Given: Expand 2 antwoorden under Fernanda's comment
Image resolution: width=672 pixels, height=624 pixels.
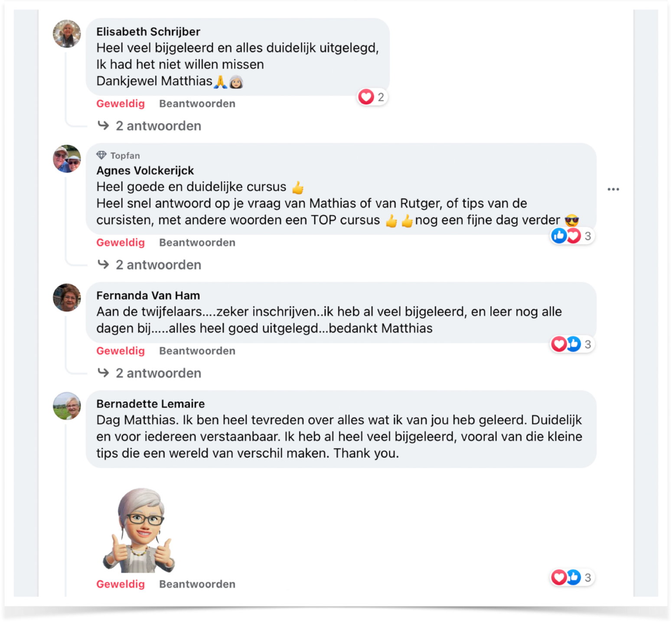Looking at the screenshot, I should coord(150,373).
